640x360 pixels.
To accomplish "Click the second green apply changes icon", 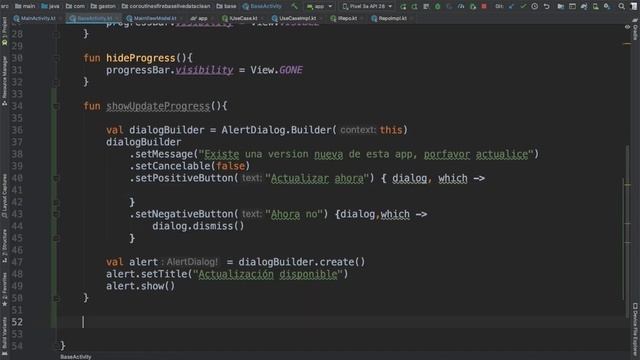I will point(414,6).
